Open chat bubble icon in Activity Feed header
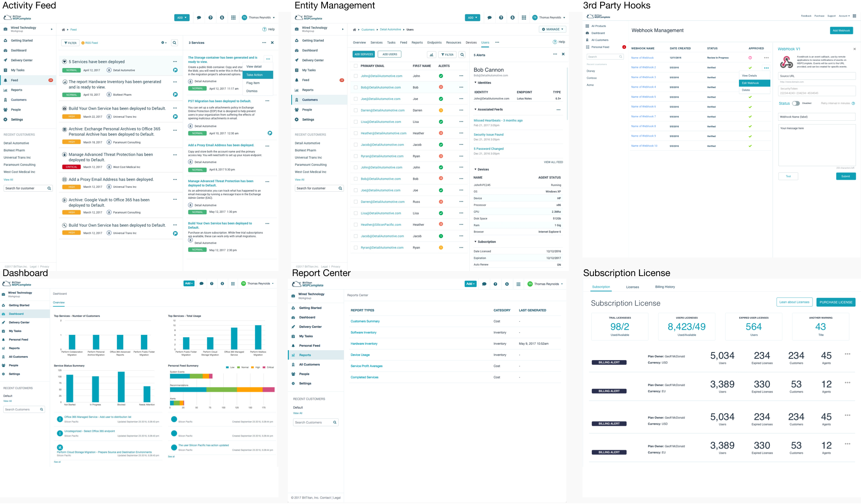This screenshot has width=861, height=504. tap(199, 18)
